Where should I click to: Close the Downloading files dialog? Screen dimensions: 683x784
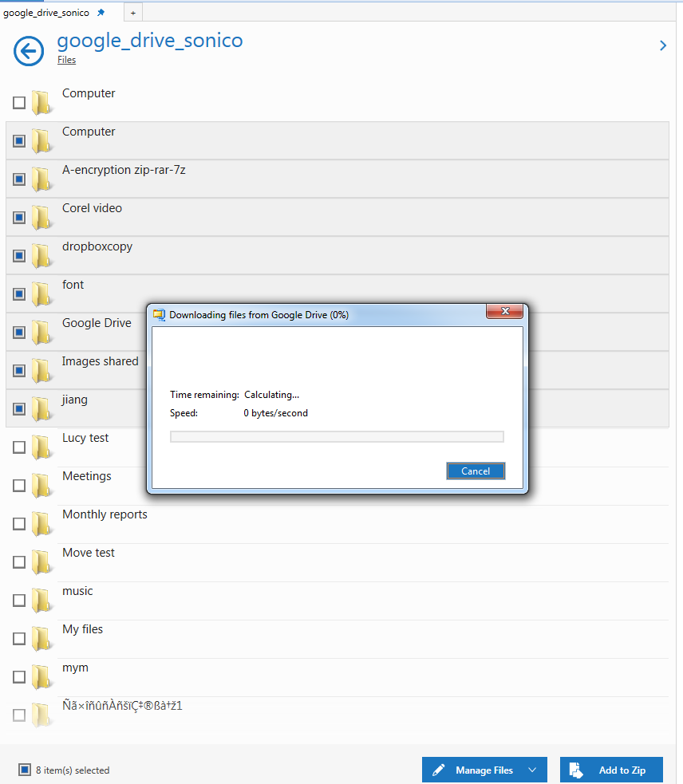pos(505,311)
